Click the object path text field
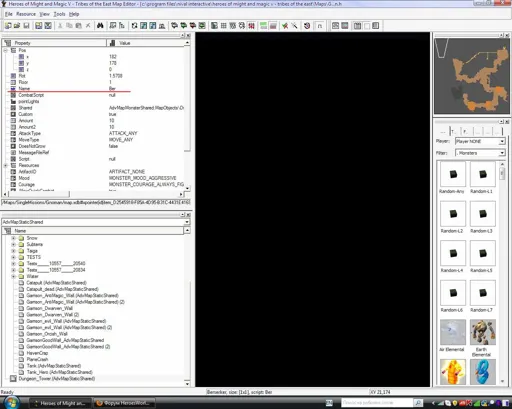 [96, 202]
